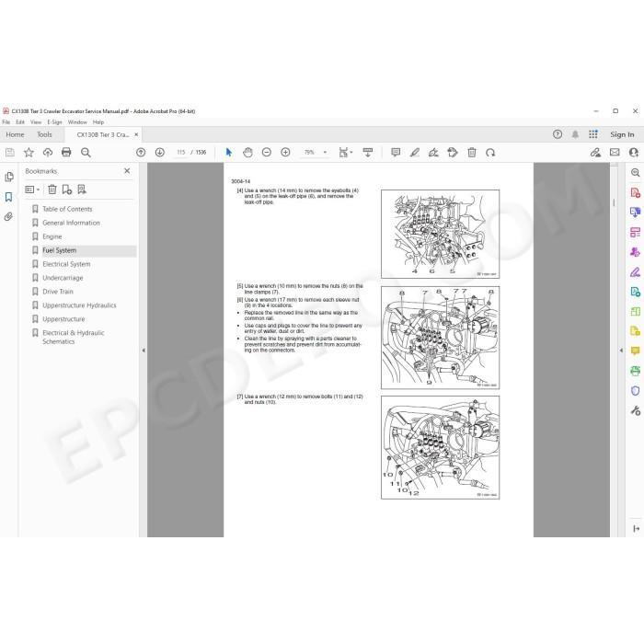This screenshot has width=644, height=644.
Task: Jump to Engine bookmark
Action: coord(52,236)
